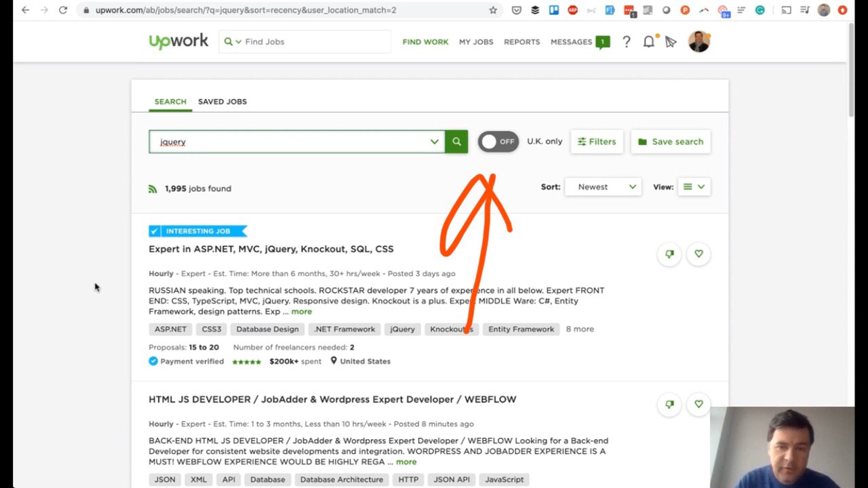The width and height of the screenshot is (868, 488).
Task: Click the Upwork logo
Action: click(178, 41)
